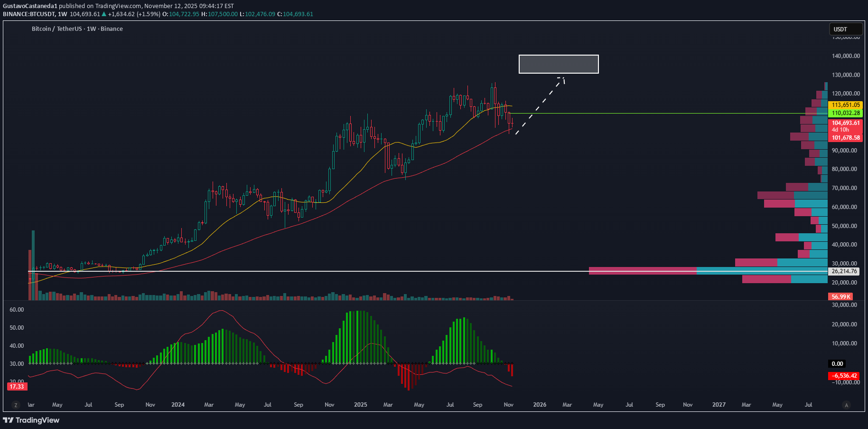Click the 2025 label on time axis
The height and width of the screenshot is (429, 868).
click(360, 405)
